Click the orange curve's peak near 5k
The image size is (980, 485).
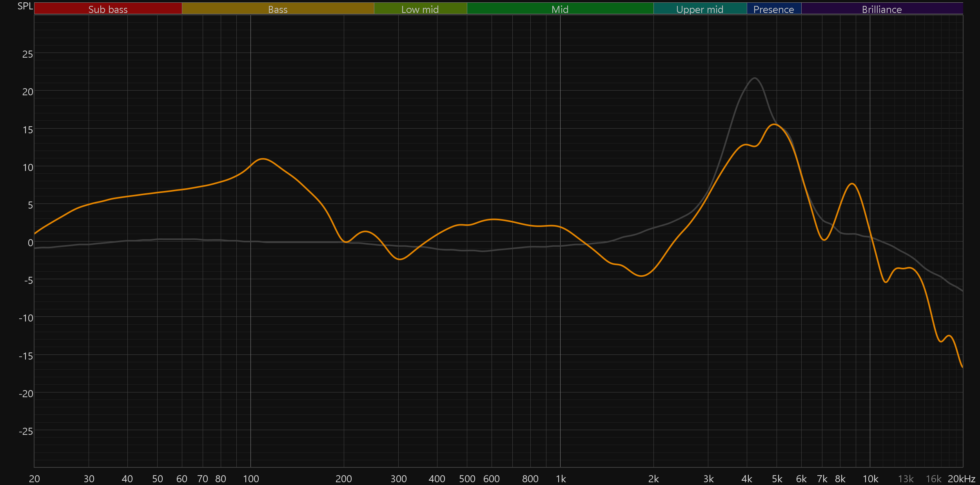tap(775, 124)
